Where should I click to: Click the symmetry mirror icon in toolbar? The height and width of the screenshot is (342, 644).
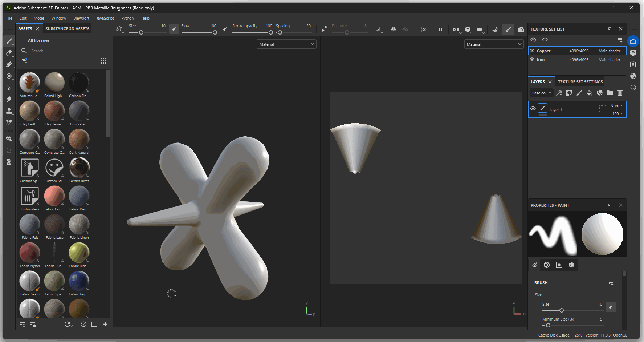click(393, 29)
